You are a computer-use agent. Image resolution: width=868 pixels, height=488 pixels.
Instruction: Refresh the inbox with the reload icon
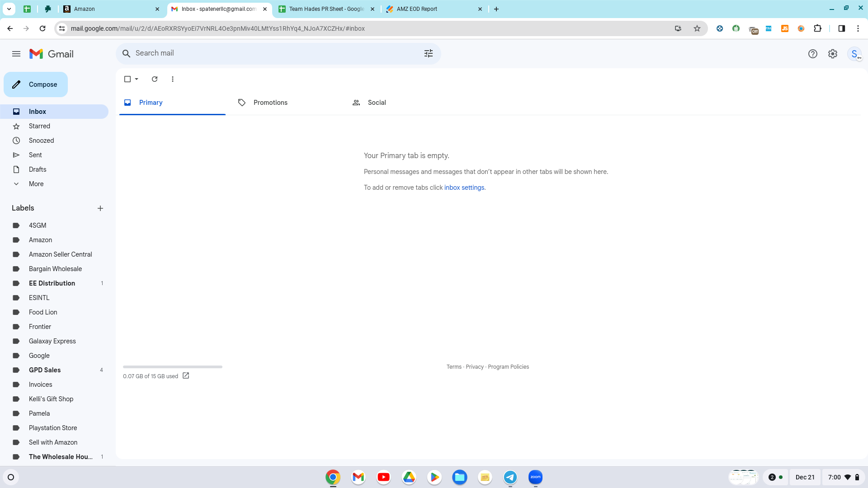[x=155, y=79]
